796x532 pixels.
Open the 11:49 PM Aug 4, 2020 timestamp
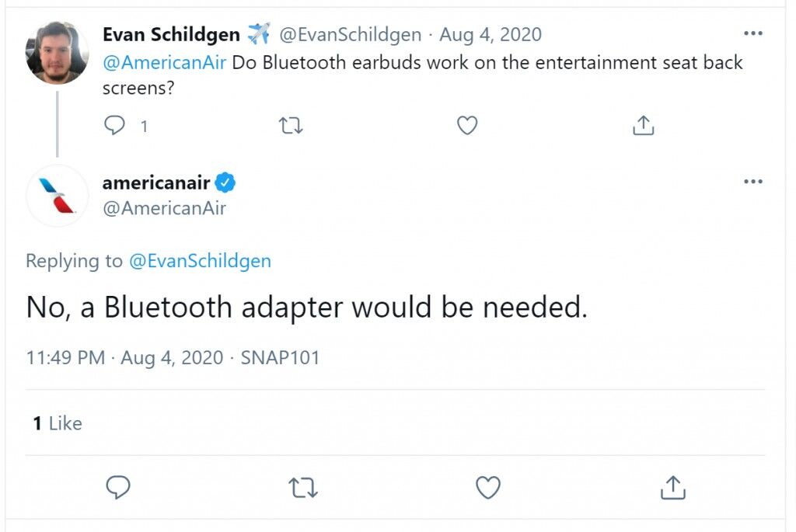pos(124,357)
